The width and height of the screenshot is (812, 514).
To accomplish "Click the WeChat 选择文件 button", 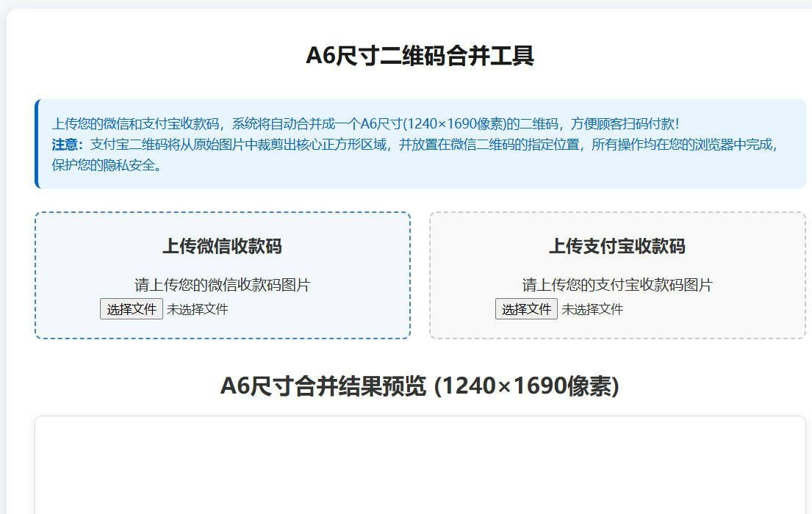I will pos(131,309).
